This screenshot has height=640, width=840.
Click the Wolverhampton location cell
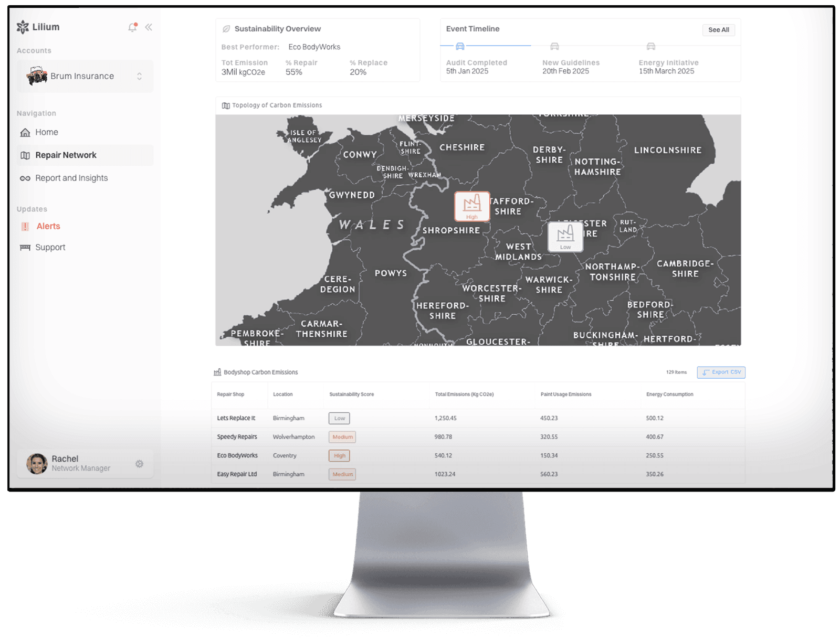tap(294, 437)
